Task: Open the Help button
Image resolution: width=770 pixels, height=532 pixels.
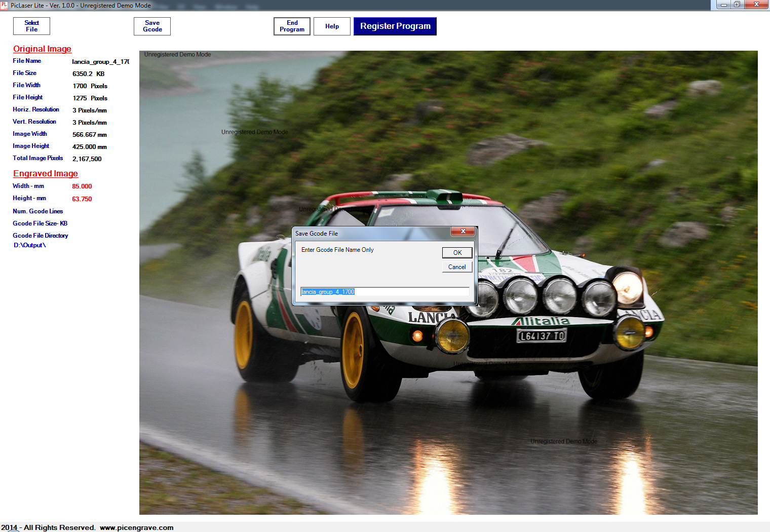Action: click(332, 26)
